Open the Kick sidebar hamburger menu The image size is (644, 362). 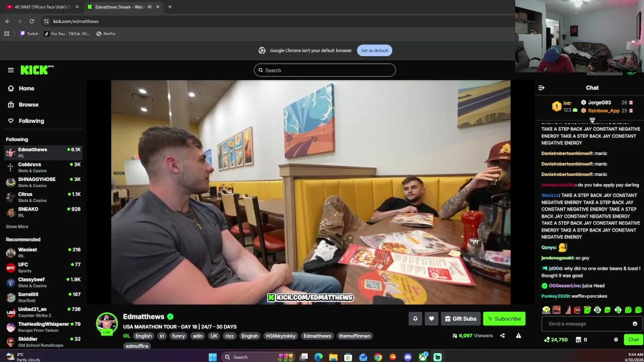click(x=11, y=70)
